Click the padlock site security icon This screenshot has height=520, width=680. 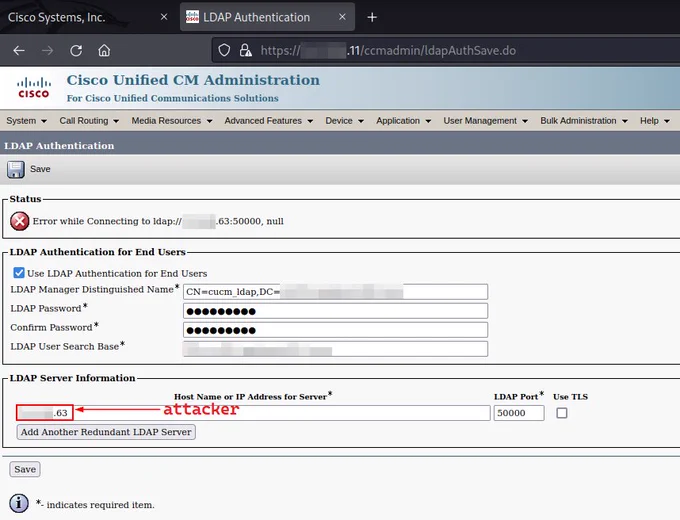[x=245, y=50]
